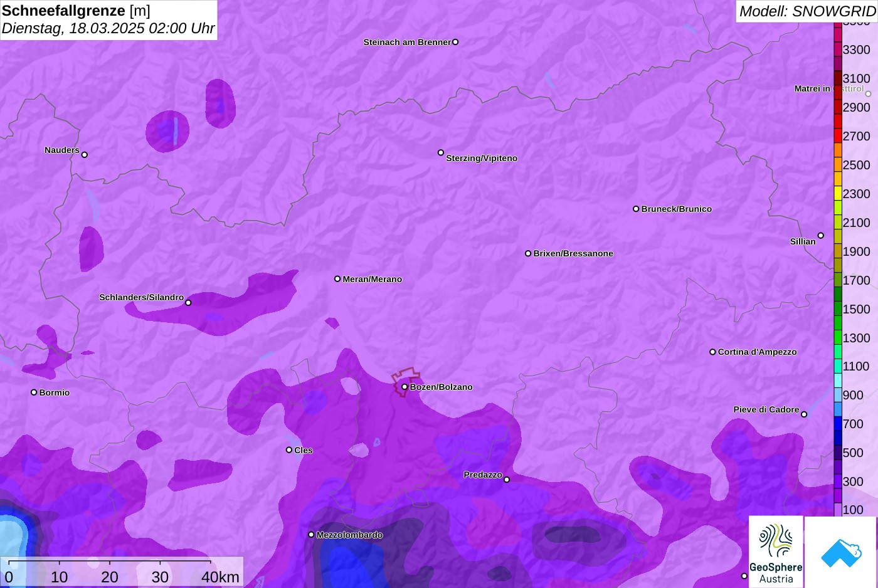Click the legend value 3300
878x588 pixels.
tap(857, 50)
